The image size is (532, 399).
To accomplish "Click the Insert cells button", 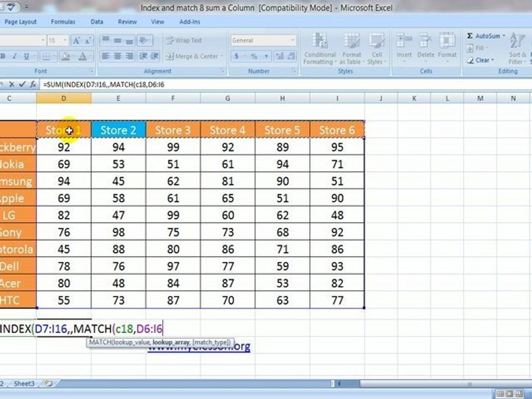I will (404, 48).
